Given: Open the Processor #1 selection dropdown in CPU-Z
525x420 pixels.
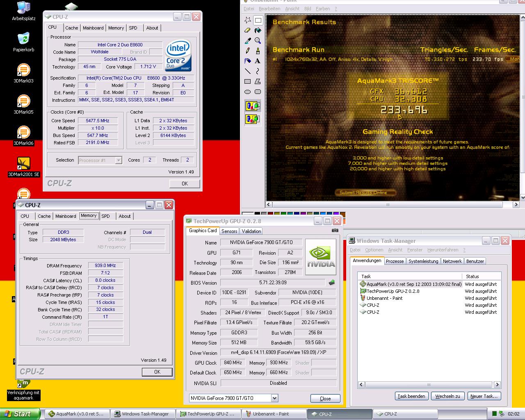Looking at the screenshot, I should (119, 160).
